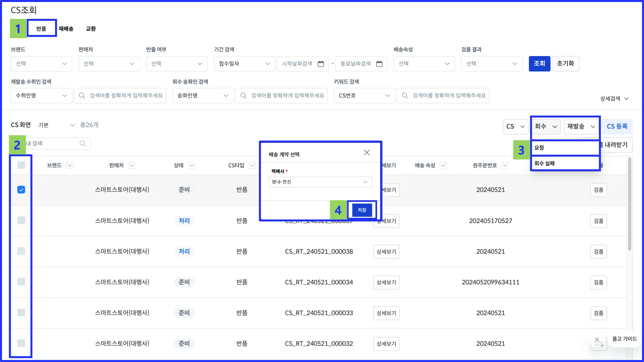
Task: Click start date calendar icon
Action: coord(321,64)
